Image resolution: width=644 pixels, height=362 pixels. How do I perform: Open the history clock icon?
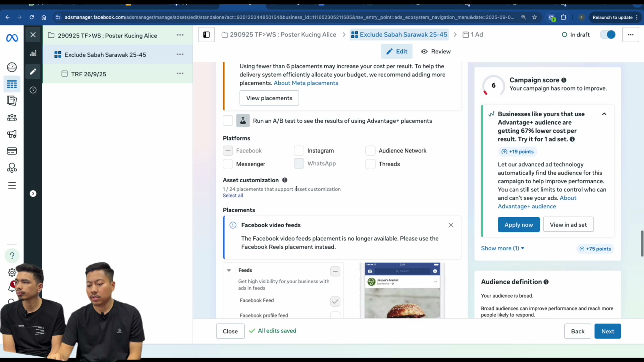[x=33, y=90]
